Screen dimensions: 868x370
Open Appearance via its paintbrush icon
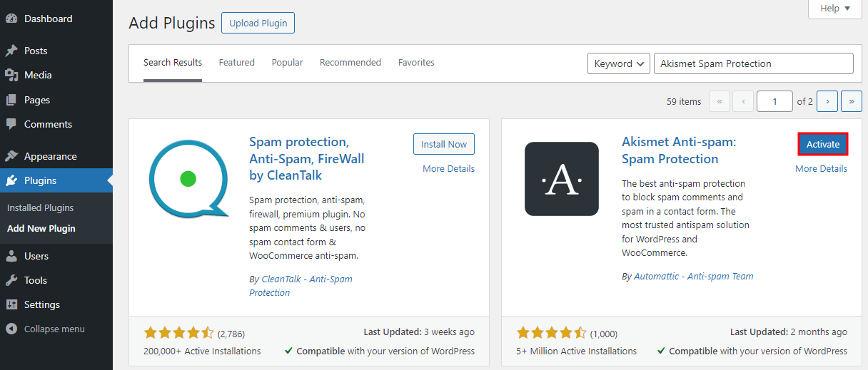coord(11,156)
